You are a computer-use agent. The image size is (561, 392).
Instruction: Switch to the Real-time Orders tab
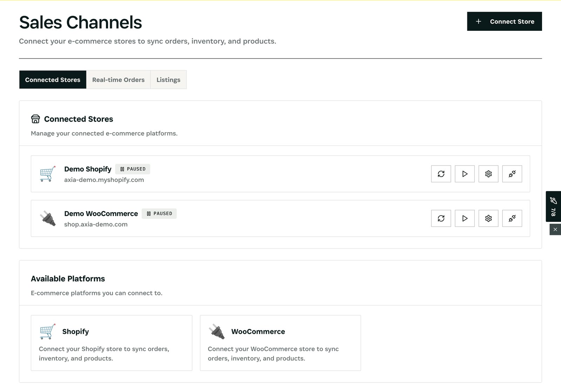pyautogui.click(x=118, y=80)
